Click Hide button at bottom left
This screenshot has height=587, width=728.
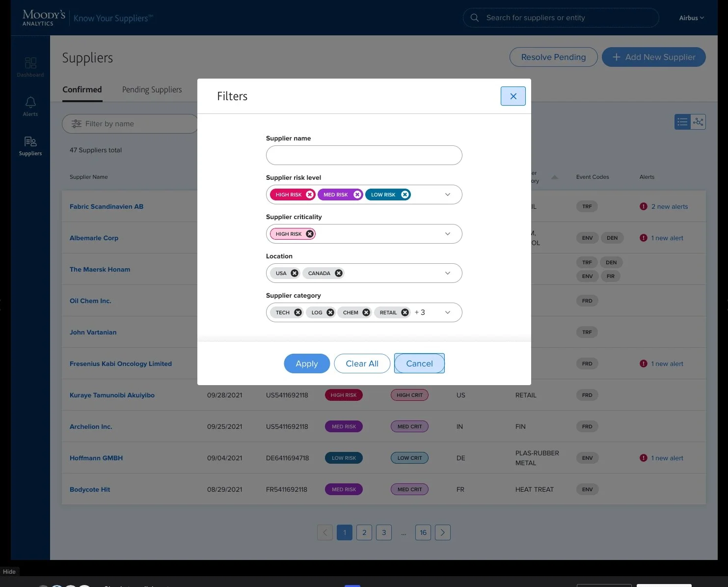[x=9, y=571]
